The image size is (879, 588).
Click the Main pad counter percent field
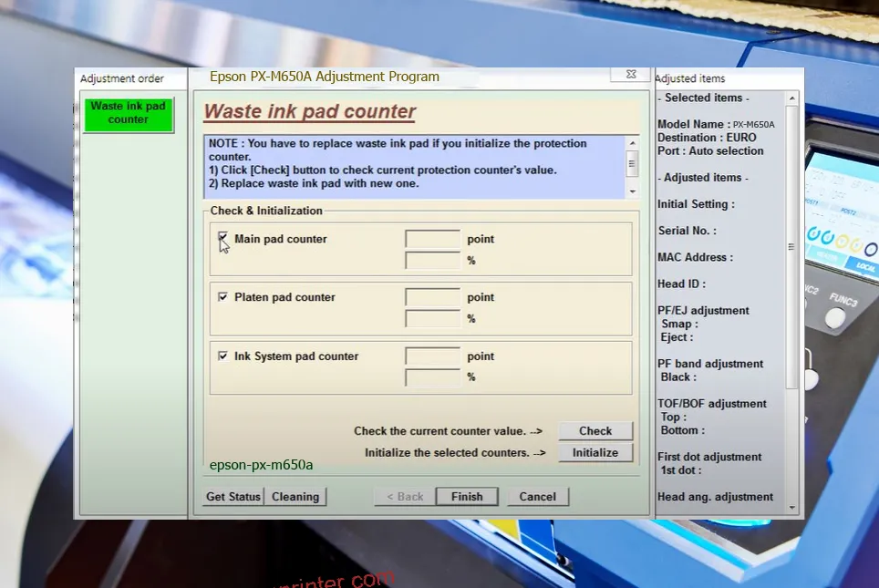click(432, 260)
